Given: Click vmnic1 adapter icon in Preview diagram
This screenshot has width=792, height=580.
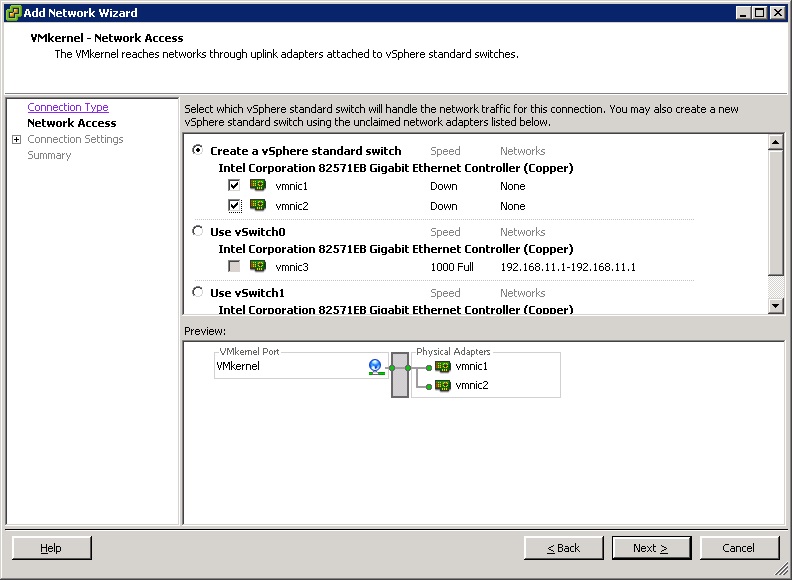Looking at the screenshot, I should (443, 367).
